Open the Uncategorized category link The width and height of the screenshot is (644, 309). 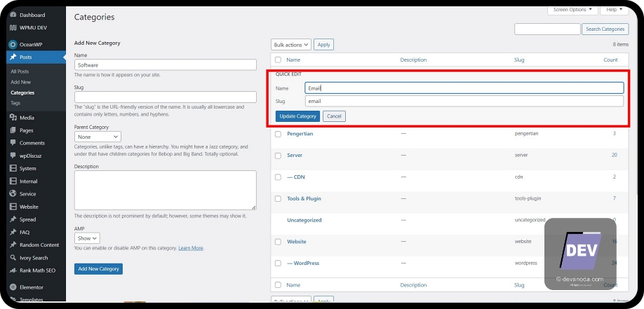click(x=304, y=220)
